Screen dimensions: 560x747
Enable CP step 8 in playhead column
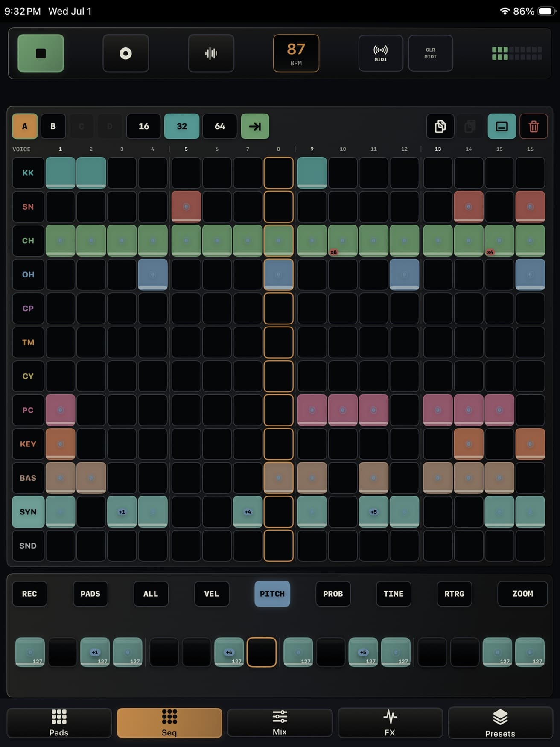pyautogui.click(x=278, y=308)
